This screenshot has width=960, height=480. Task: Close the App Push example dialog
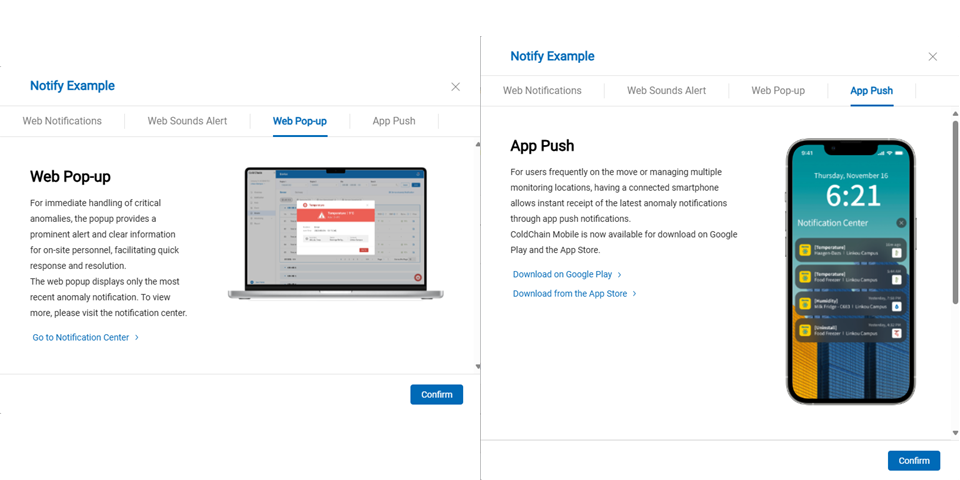point(933,57)
